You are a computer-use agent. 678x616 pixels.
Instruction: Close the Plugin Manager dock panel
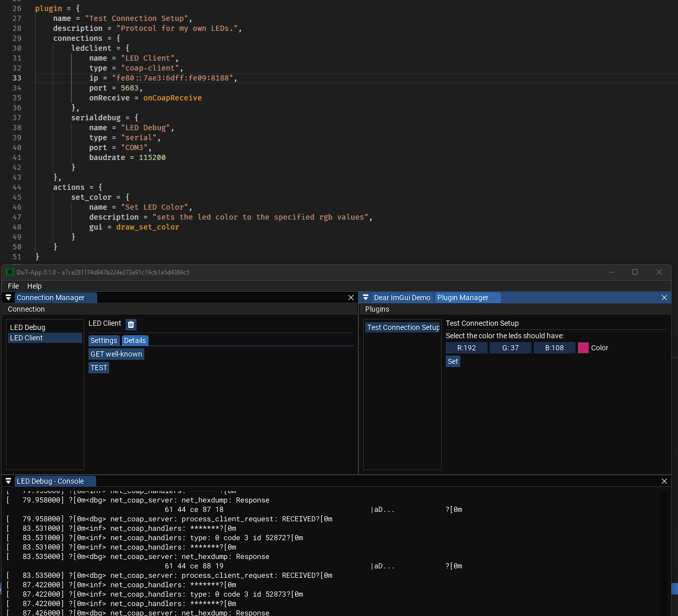[664, 298]
